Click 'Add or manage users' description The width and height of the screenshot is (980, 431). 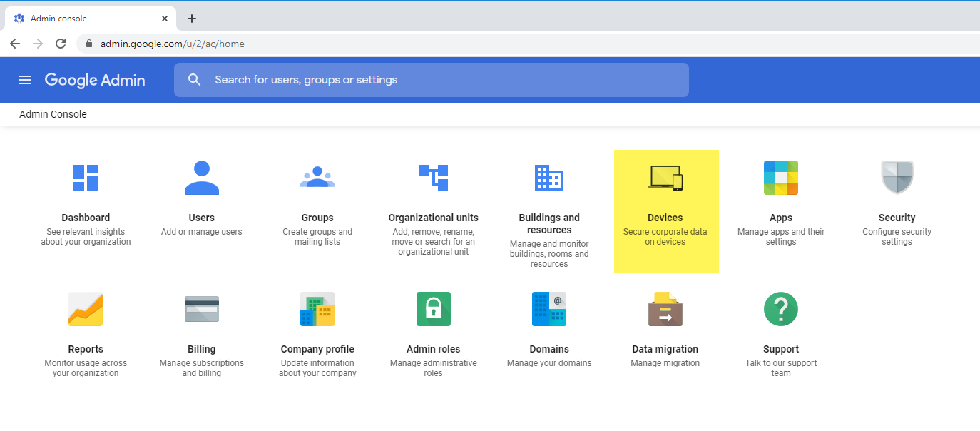point(202,232)
